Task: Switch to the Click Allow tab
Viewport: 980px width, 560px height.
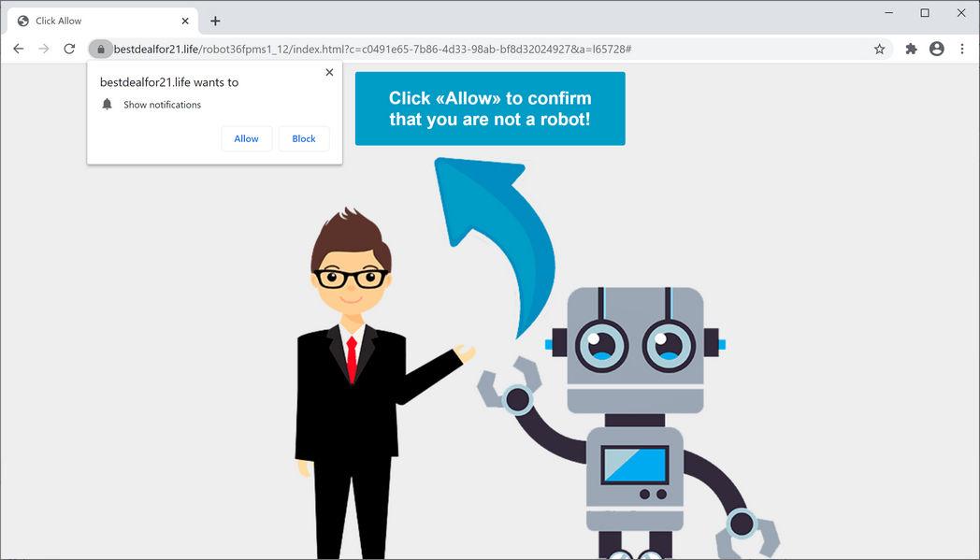Action: 94,20
